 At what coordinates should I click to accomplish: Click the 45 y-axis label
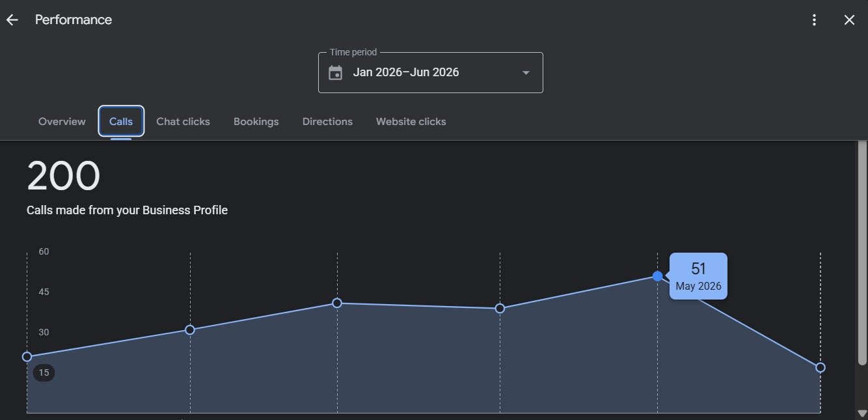(44, 292)
